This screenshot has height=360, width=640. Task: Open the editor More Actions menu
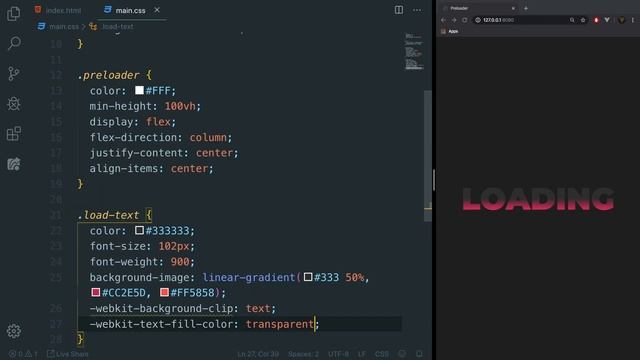pyautogui.click(x=417, y=10)
